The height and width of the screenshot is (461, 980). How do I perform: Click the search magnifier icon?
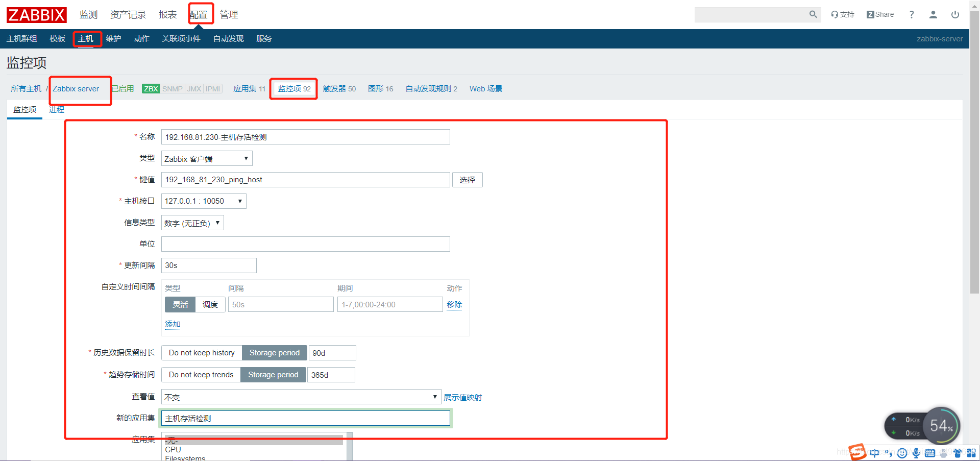click(x=813, y=14)
